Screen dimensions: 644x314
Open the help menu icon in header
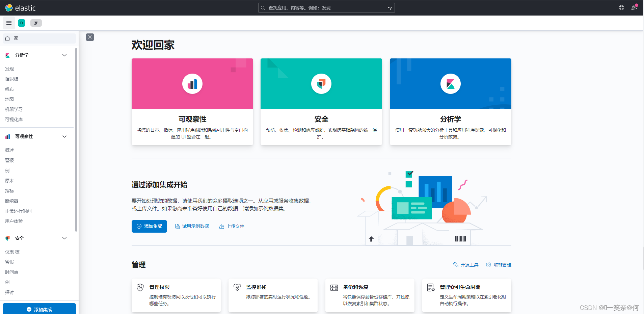point(621,8)
